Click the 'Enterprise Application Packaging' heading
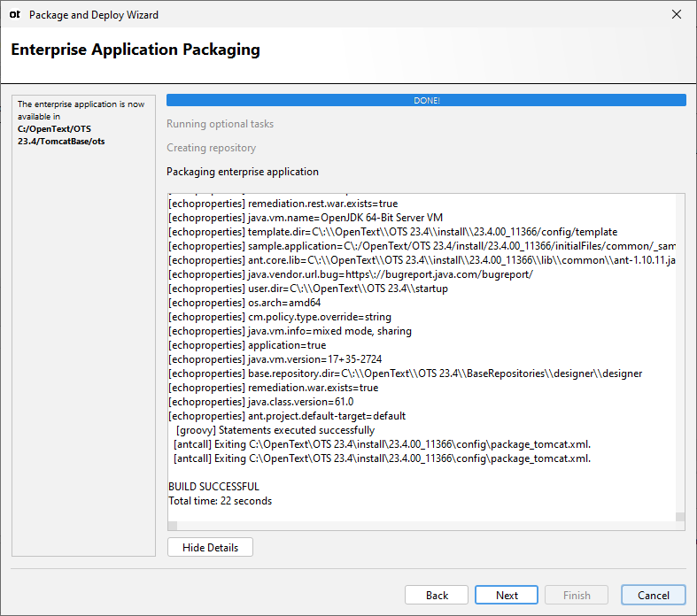 pyautogui.click(x=136, y=50)
